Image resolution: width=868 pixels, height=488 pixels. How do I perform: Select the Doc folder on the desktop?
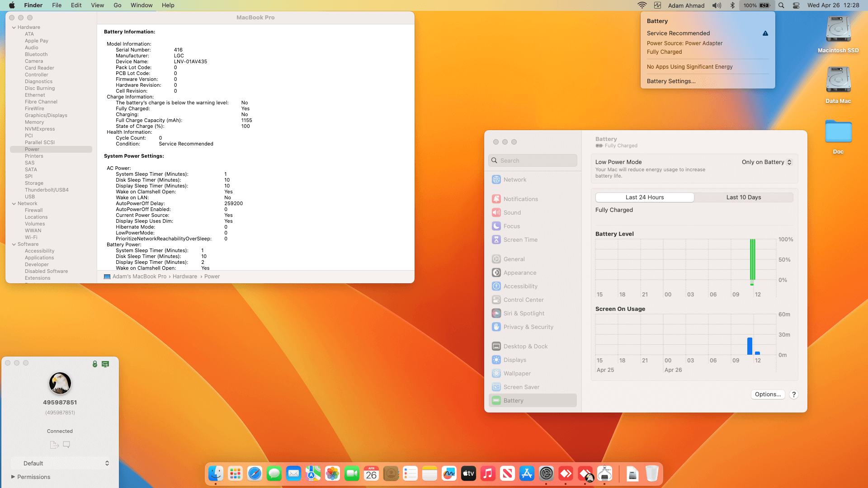(838, 136)
